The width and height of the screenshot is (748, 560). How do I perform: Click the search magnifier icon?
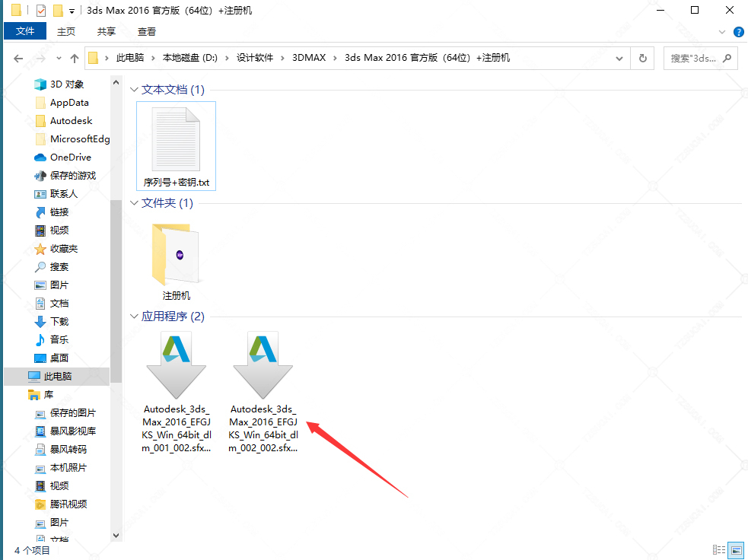[x=727, y=58]
